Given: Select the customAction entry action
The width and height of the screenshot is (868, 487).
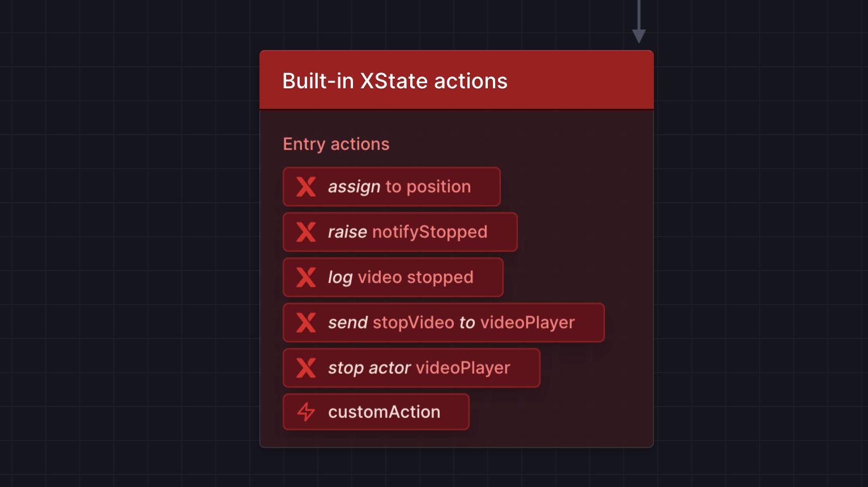Looking at the screenshot, I should 376,412.
